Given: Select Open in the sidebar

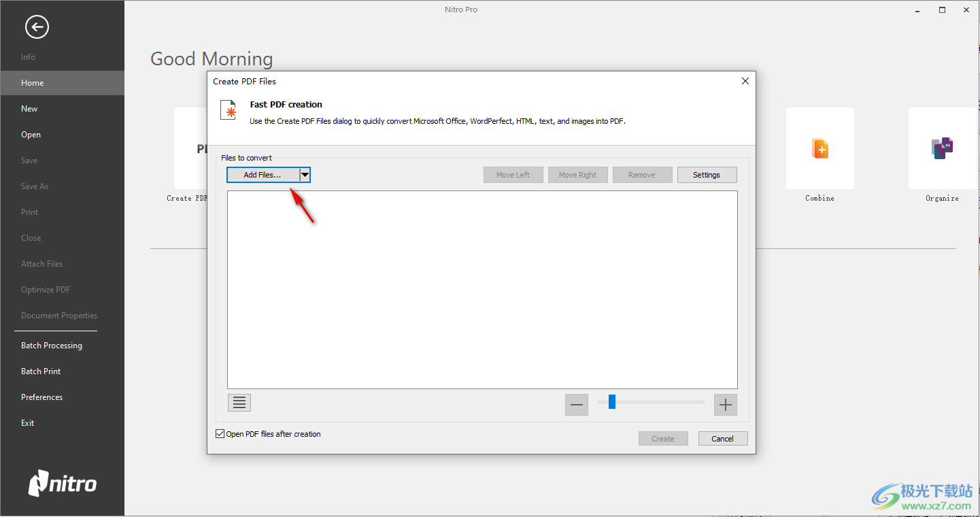Looking at the screenshot, I should [x=31, y=135].
